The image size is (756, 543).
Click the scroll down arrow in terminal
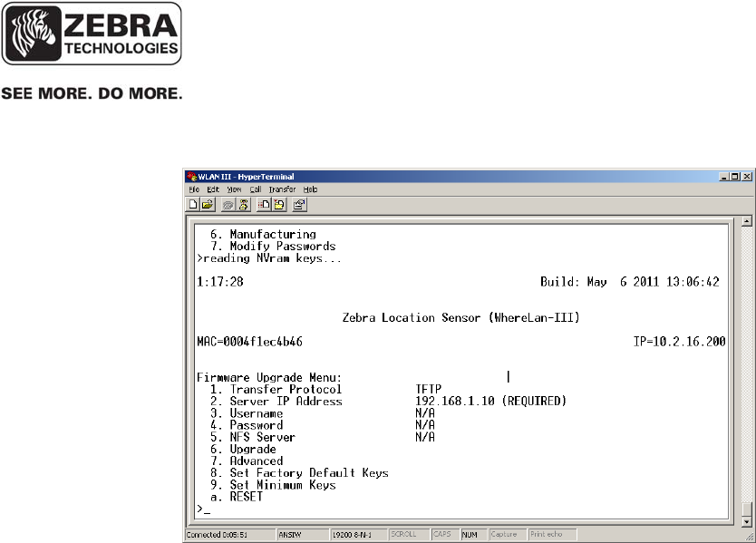click(x=747, y=521)
